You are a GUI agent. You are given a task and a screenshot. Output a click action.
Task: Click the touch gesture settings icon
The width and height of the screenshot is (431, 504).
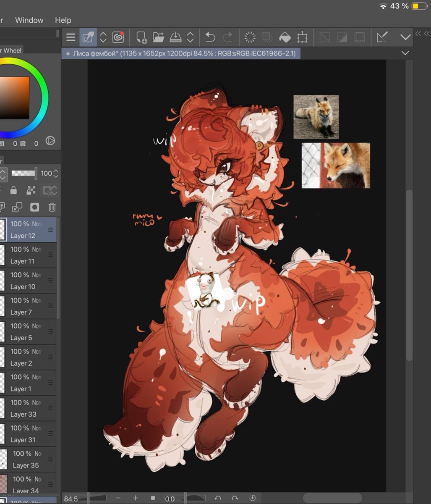click(88, 37)
